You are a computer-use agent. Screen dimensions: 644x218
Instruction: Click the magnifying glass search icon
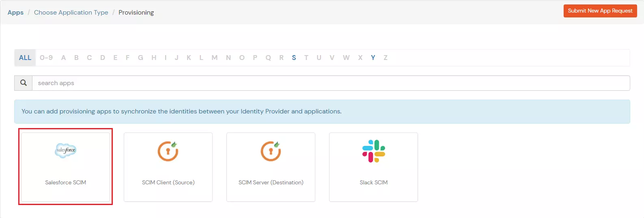[24, 83]
